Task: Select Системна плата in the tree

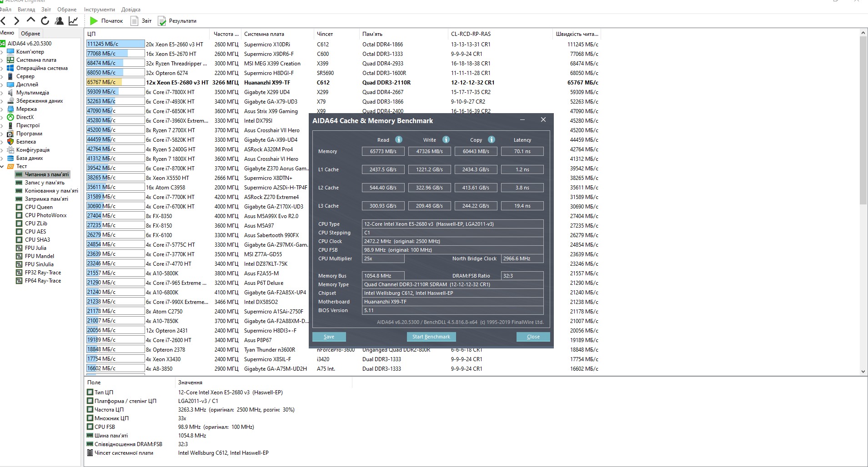Action: click(x=36, y=60)
